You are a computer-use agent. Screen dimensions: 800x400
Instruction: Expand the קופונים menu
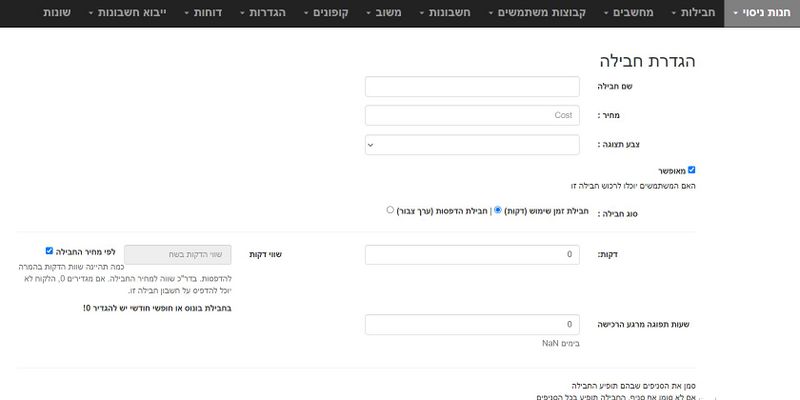click(x=326, y=13)
